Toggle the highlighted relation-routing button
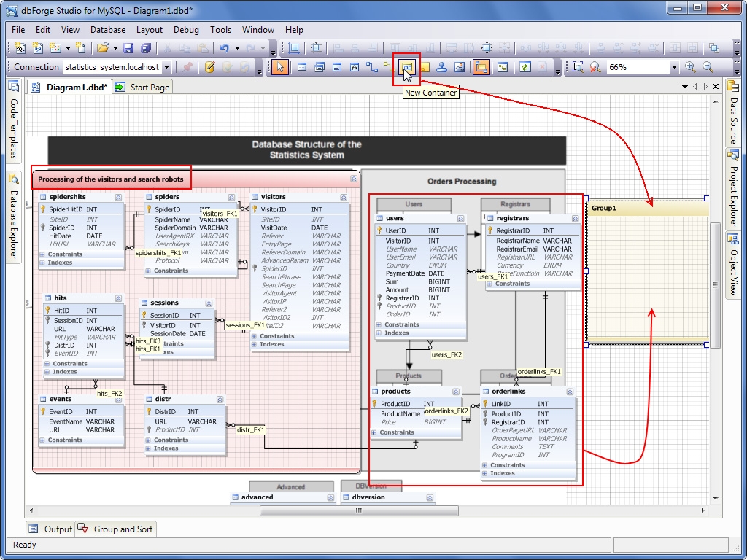 481,67
